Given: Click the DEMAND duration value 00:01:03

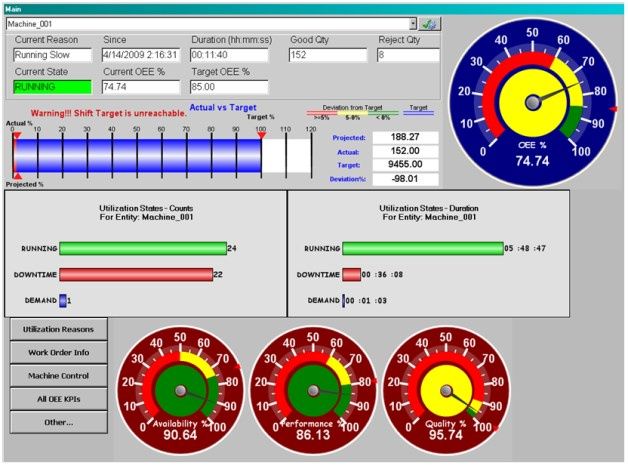Looking at the screenshot, I should [x=366, y=301].
